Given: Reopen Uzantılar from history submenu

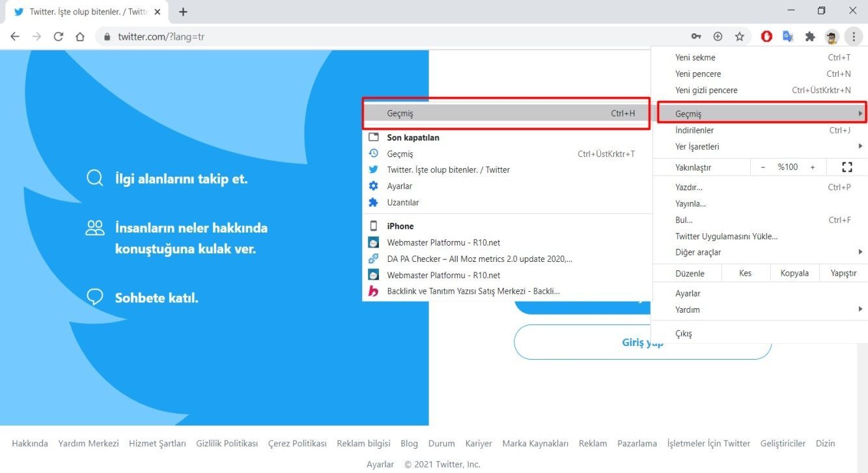Looking at the screenshot, I should pyautogui.click(x=507, y=202).
